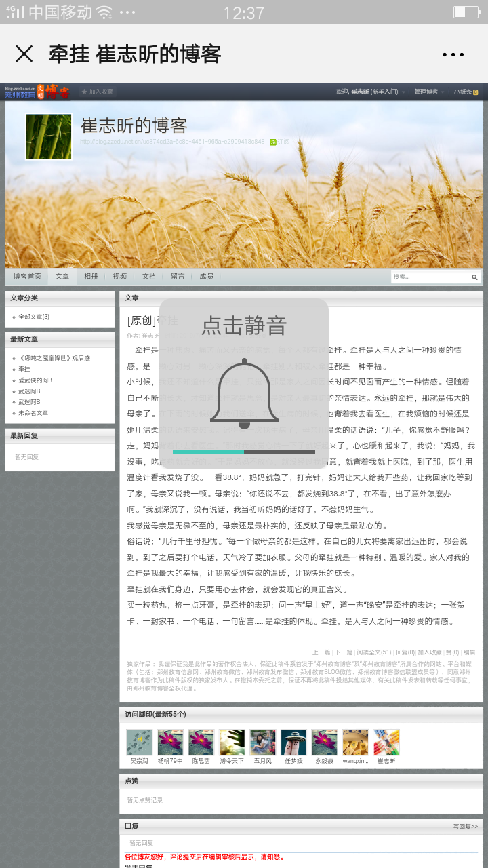Open visitor 吴宗润 avatar

[x=139, y=743]
